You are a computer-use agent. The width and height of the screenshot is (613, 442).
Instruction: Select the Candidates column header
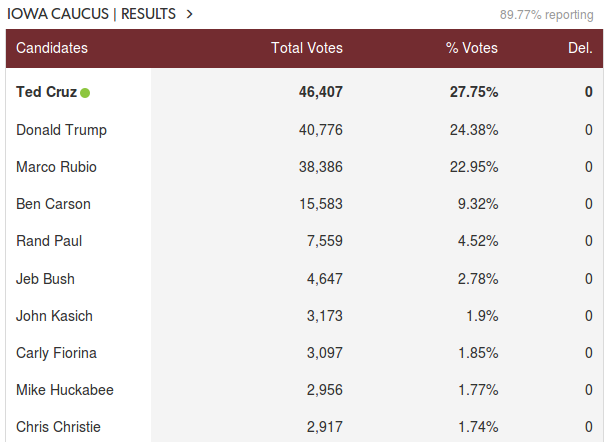[x=52, y=48]
